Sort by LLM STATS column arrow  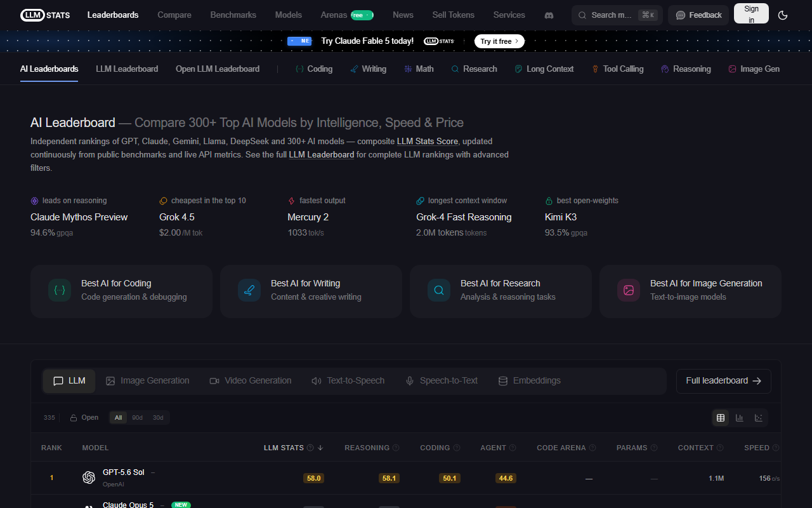(320, 448)
